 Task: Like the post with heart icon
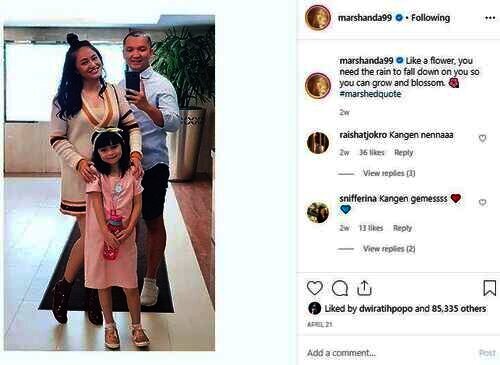[x=315, y=288]
